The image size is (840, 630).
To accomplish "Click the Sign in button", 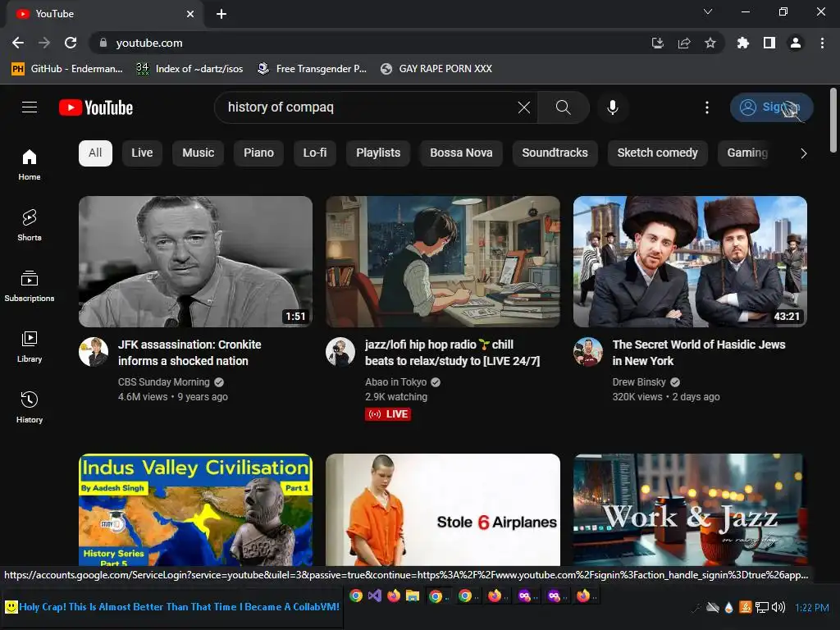I will 771,107.
